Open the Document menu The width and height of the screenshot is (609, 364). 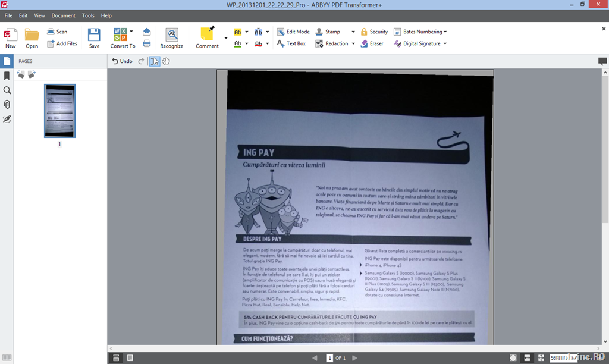pos(63,15)
